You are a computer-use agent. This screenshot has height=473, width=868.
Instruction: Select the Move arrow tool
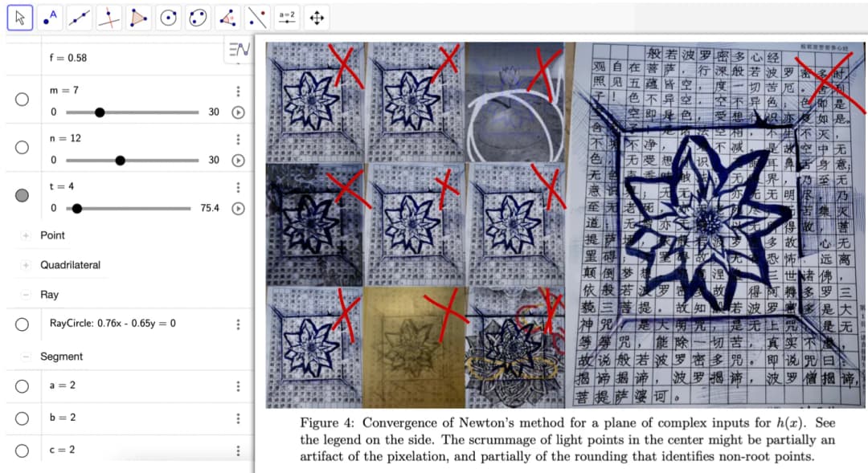20,18
